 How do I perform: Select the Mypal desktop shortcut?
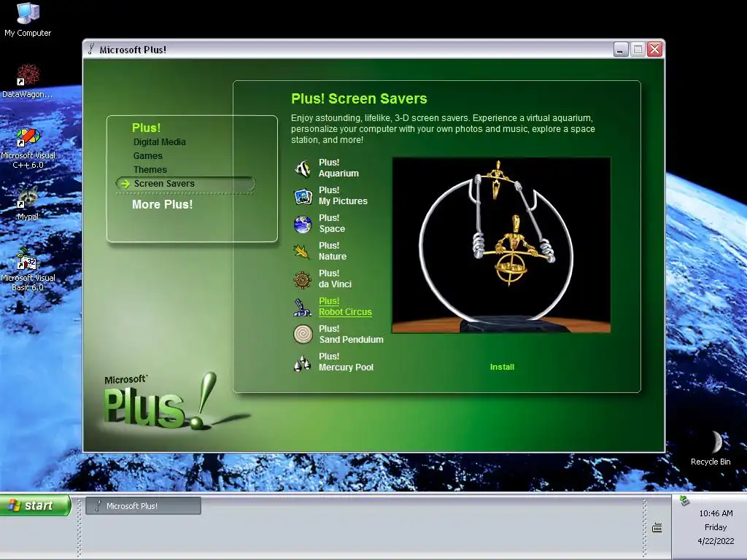tap(28, 203)
